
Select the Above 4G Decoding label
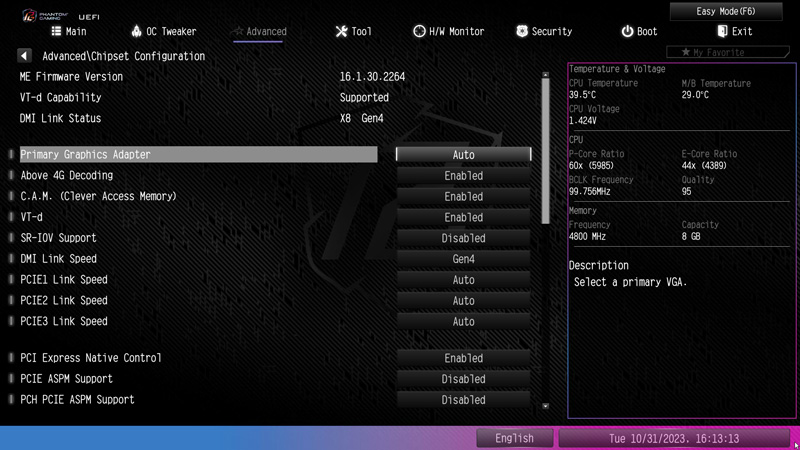66,176
